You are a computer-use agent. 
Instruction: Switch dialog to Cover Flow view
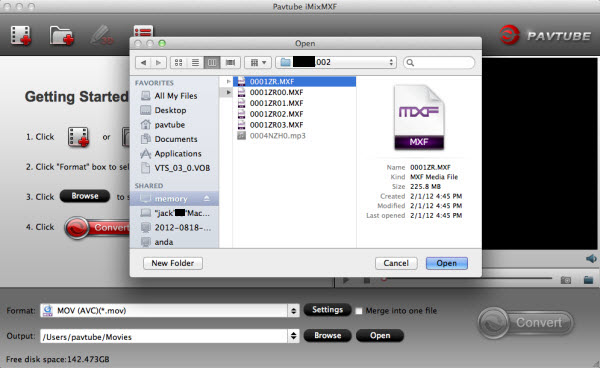pos(230,62)
